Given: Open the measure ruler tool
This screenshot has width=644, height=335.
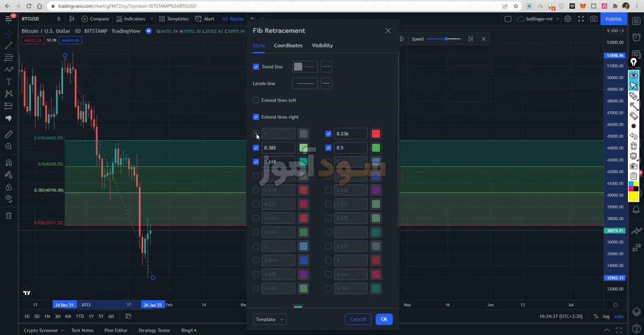Looking at the screenshot, I should pos(9,134).
